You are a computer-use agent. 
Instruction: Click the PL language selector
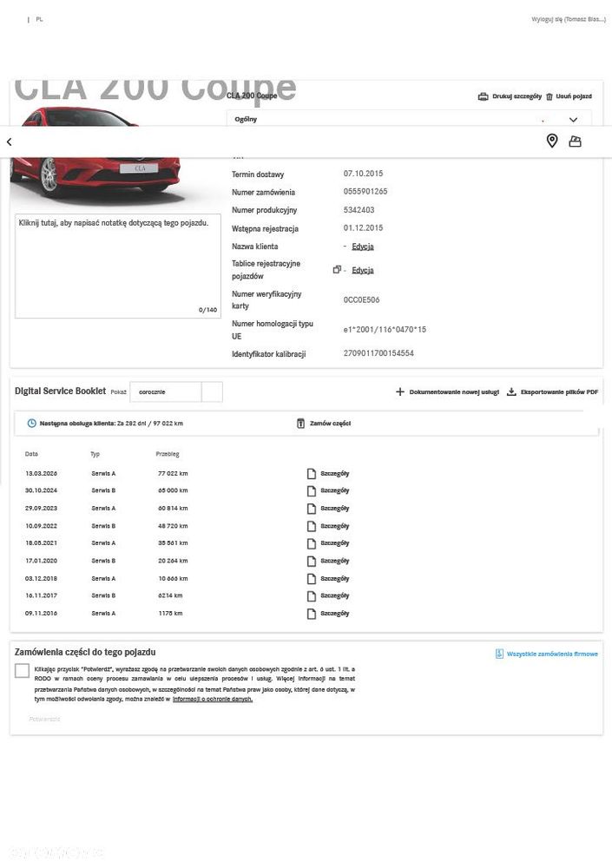(39, 19)
